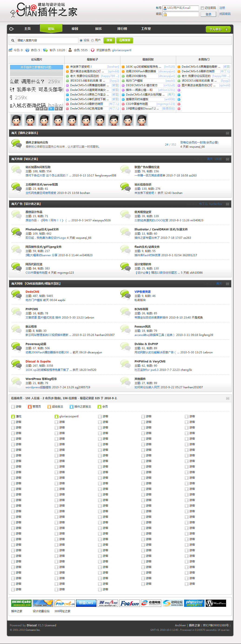This screenshot has width=241, height=644.
Task: Click forum icon beside Powereasy动易
Action: coord(17,347)
